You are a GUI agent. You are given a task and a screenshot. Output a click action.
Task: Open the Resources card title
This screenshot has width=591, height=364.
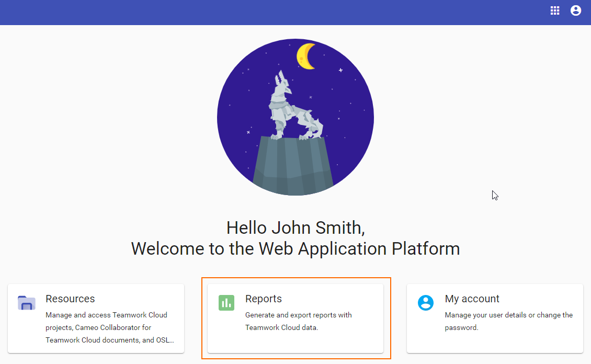pyautogui.click(x=70, y=299)
